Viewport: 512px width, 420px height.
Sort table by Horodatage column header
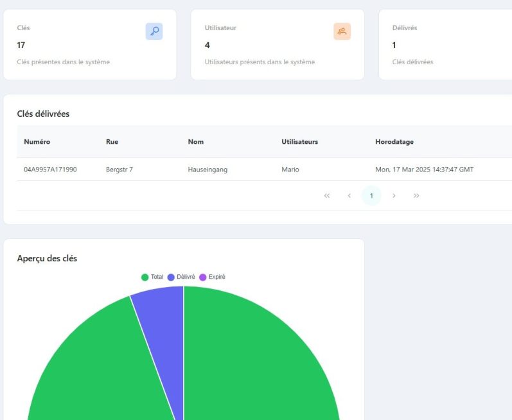tap(396, 141)
